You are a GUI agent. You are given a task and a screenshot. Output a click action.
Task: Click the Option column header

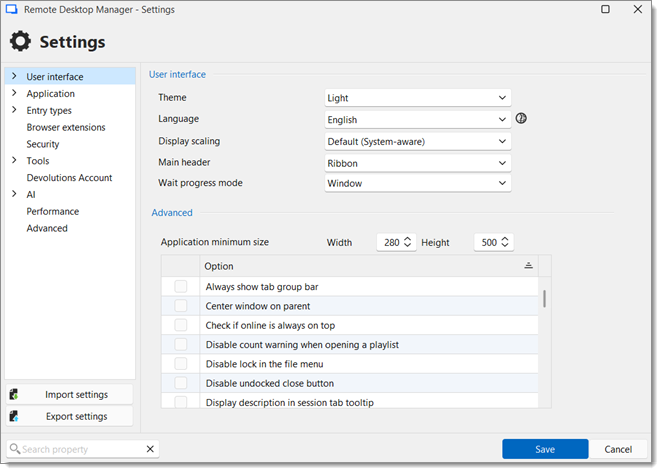(x=369, y=266)
